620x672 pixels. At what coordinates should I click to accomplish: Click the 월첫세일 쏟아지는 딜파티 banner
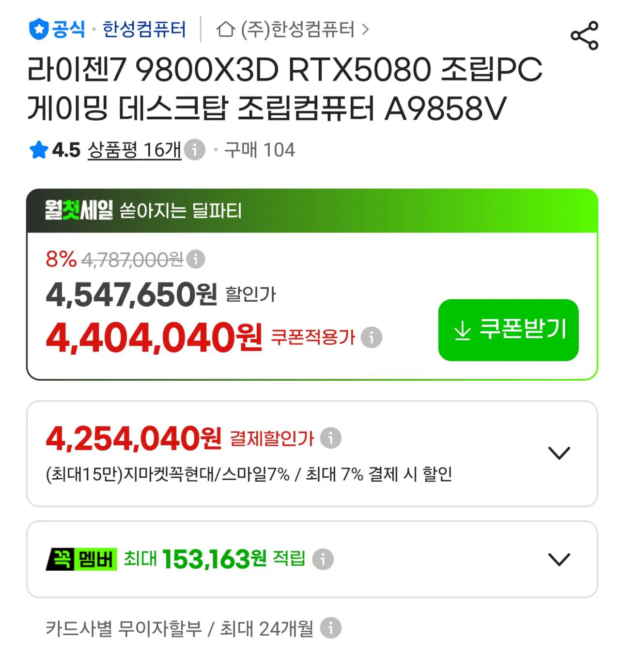[312, 211]
